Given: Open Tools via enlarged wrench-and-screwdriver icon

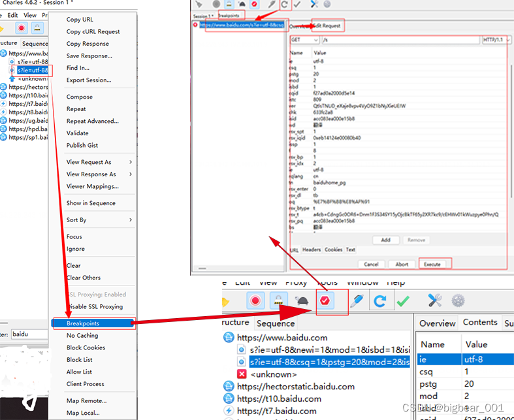Looking at the screenshot, I should click(x=435, y=300).
